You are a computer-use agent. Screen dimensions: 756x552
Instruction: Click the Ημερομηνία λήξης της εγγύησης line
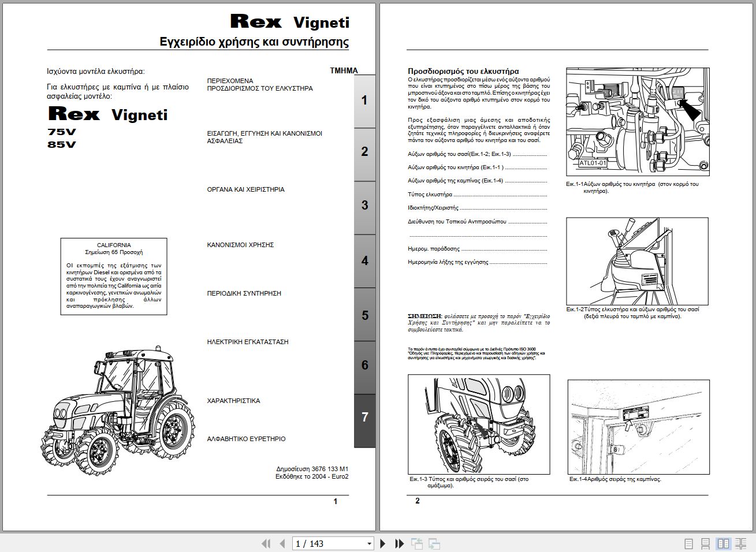pos(477,262)
